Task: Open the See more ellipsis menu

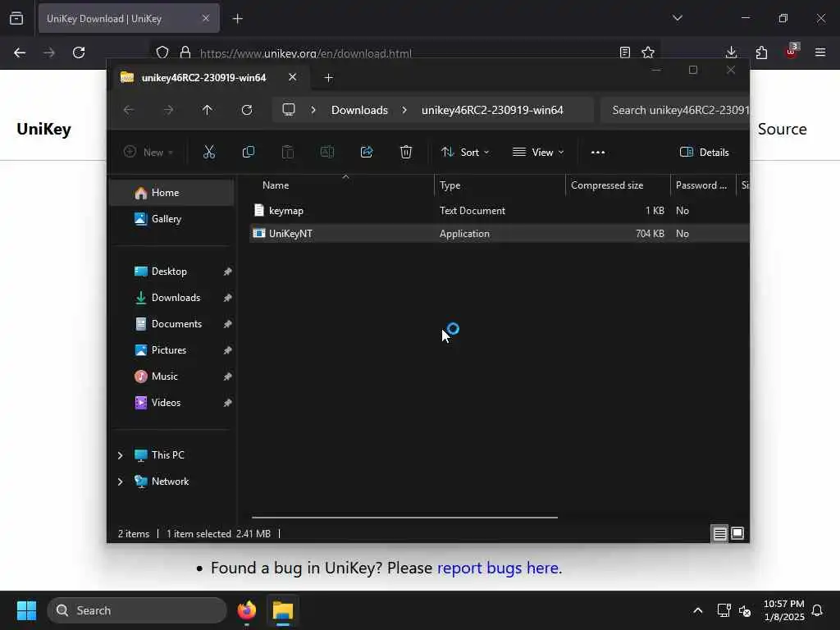Action: click(598, 152)
